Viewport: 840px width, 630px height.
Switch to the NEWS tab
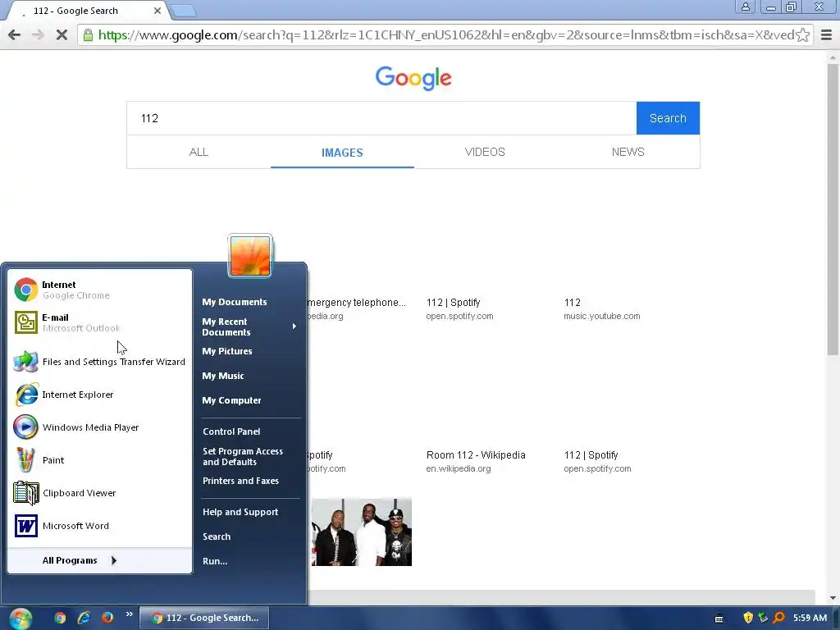coord(628,152)
